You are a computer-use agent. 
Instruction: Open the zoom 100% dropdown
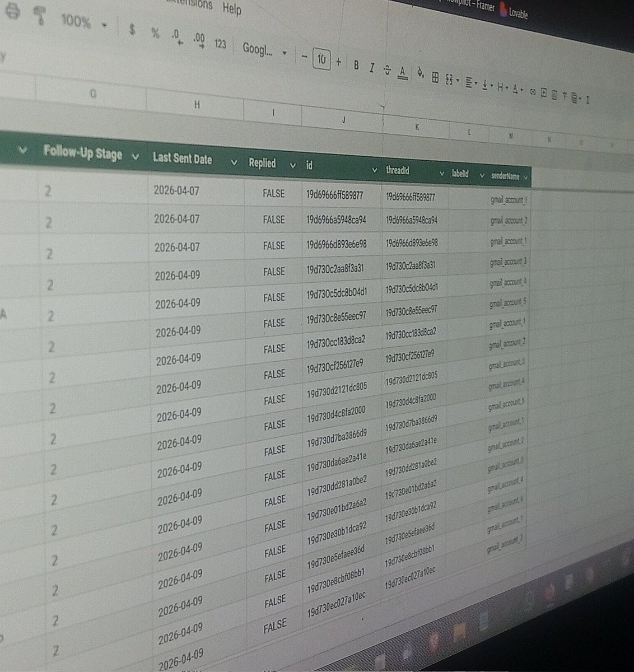83,22
